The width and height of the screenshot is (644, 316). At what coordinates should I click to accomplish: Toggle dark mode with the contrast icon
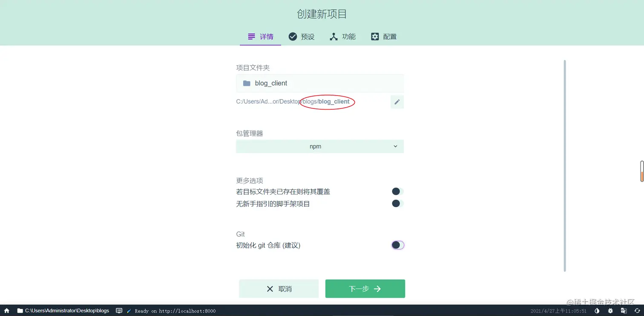point(597,311)
